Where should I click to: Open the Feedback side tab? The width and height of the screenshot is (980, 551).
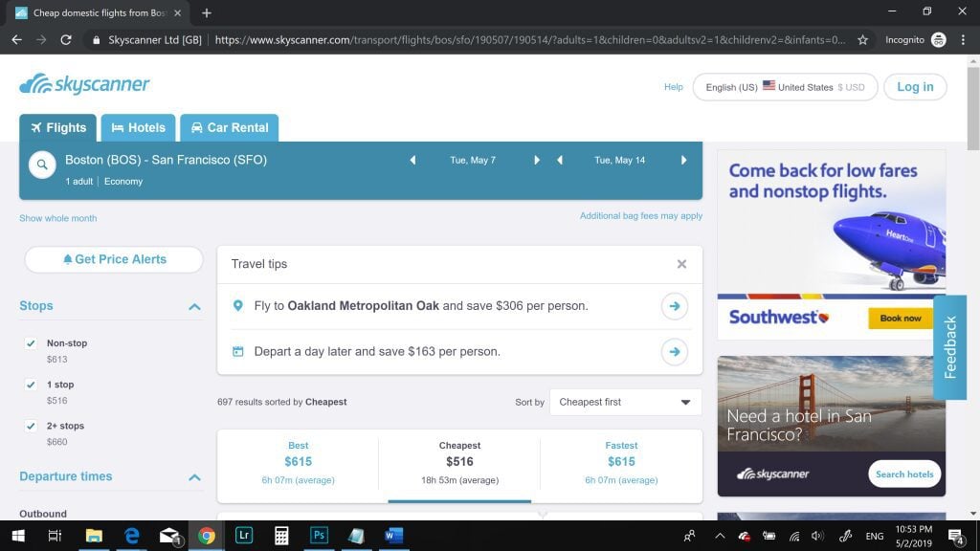950,347
